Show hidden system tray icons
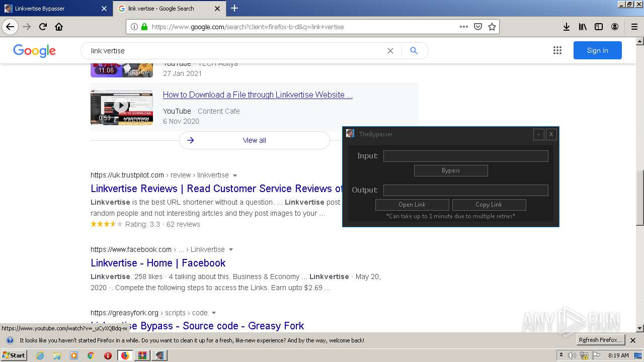Screen dimensions: 644x362 coord(561,355)
